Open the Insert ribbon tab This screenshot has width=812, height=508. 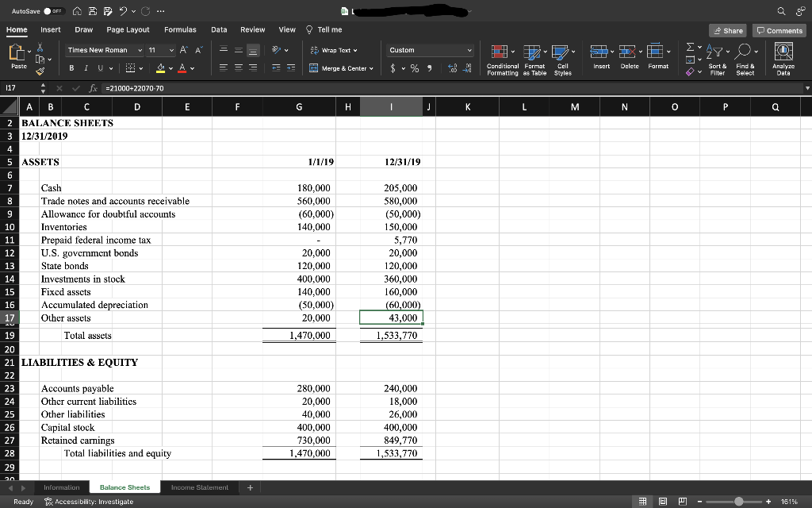(50, 29)
